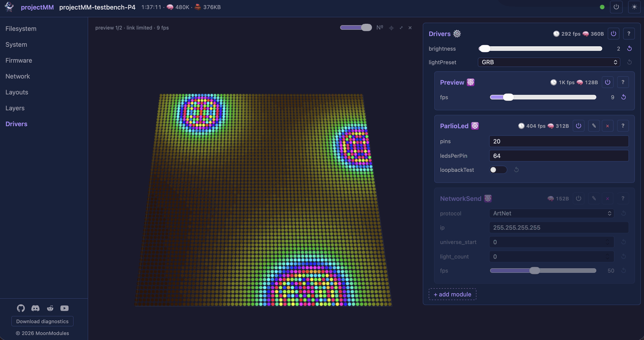The height and width of the screenshot is (340, 644).
Task: Delete the NetworkSend module
Action: [x=607, y=198]
